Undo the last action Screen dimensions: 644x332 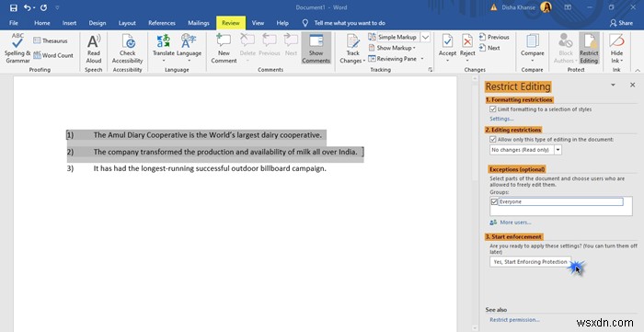(27, 7)
